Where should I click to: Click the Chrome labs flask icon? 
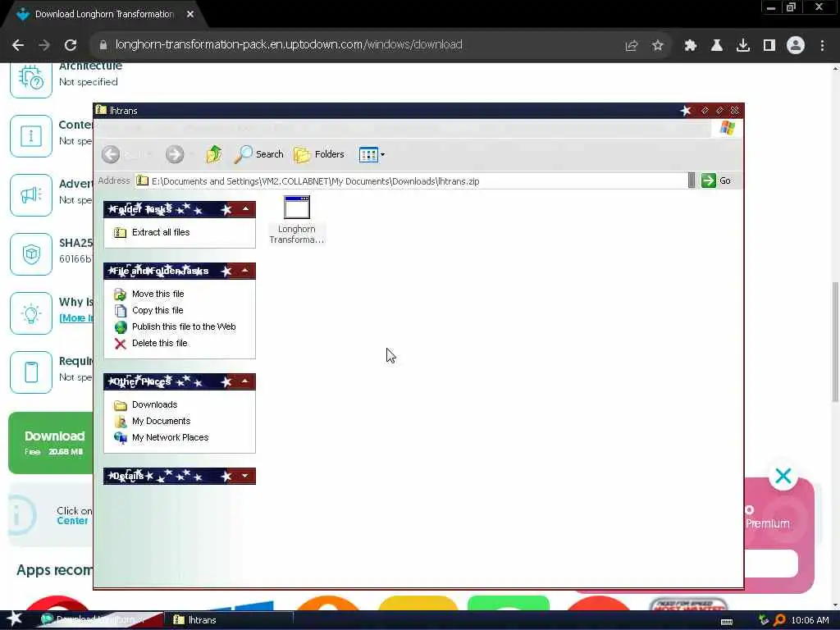[x=716, y=46]
